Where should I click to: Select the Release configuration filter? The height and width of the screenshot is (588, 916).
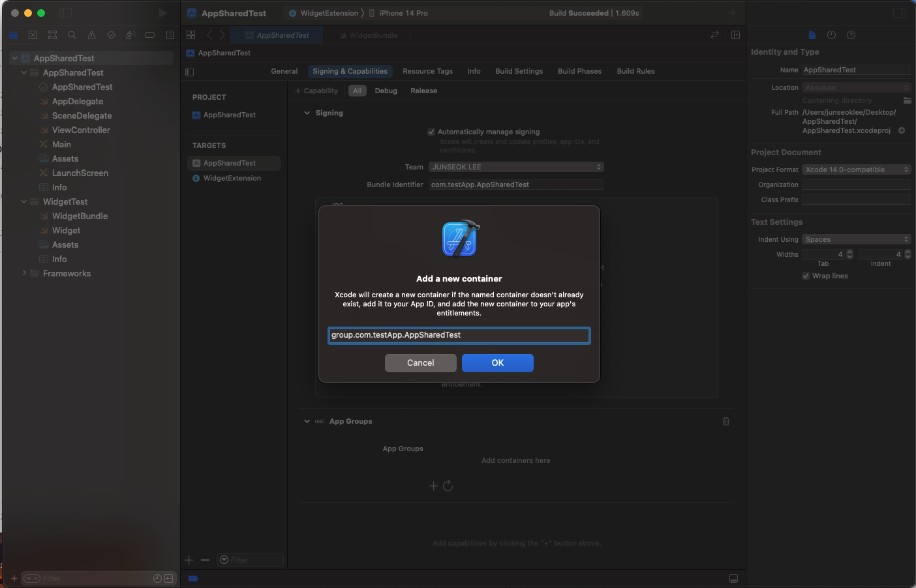pos(423,91)
